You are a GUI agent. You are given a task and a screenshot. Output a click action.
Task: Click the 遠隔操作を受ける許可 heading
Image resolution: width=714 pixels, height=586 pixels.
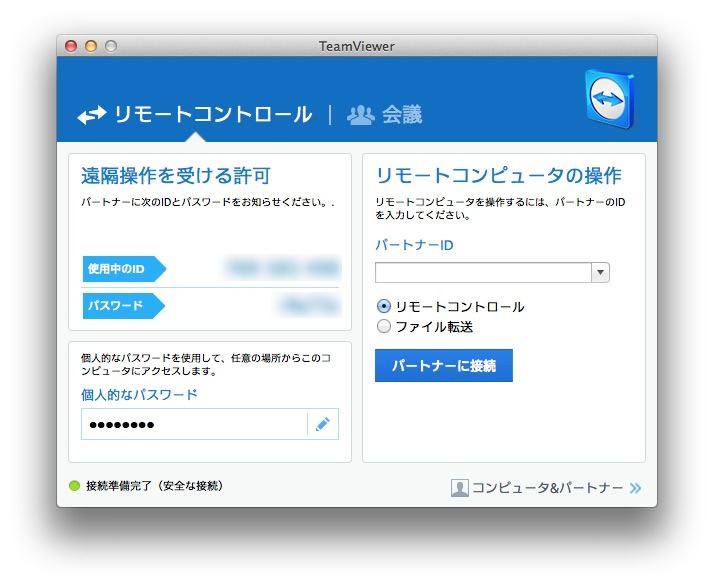pos(176,176)
